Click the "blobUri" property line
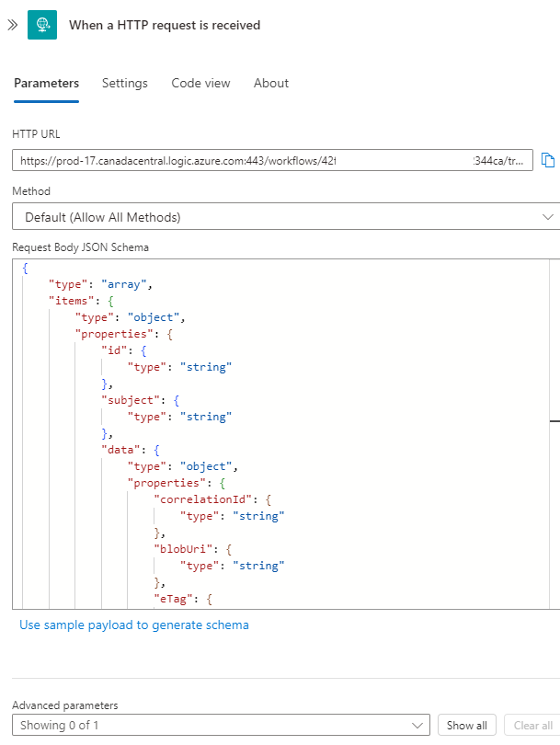 192,549
